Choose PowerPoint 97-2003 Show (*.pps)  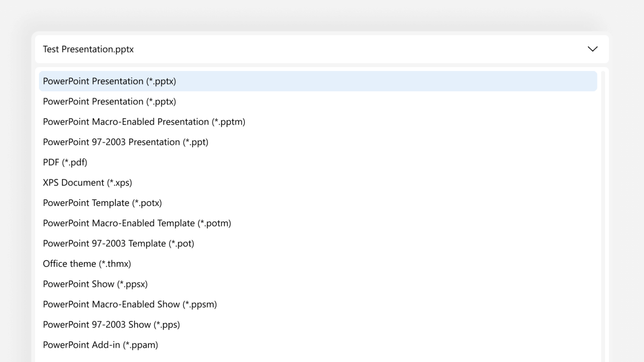tap(112, 324)
